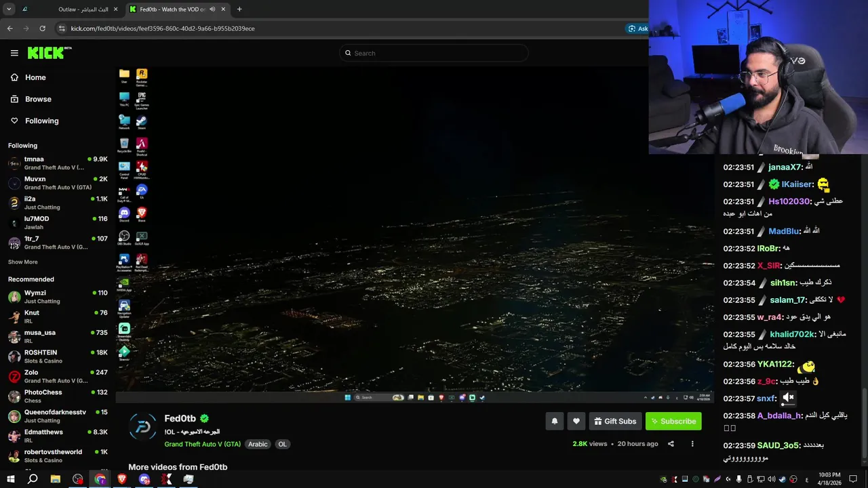Click the Kick search field

tap(434, 53)
